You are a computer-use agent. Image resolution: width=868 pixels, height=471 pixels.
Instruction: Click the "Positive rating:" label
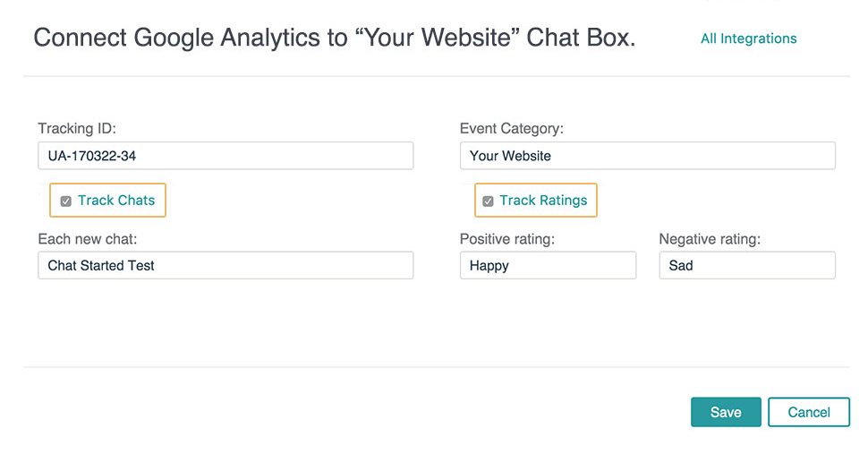[x=506, y=239]
